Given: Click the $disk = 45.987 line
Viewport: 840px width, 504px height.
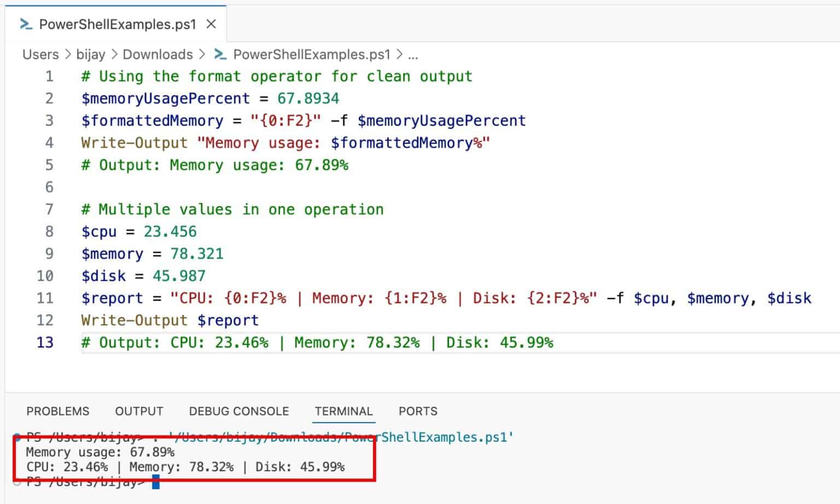Looking at the screenshot, I should coord(143,276).
